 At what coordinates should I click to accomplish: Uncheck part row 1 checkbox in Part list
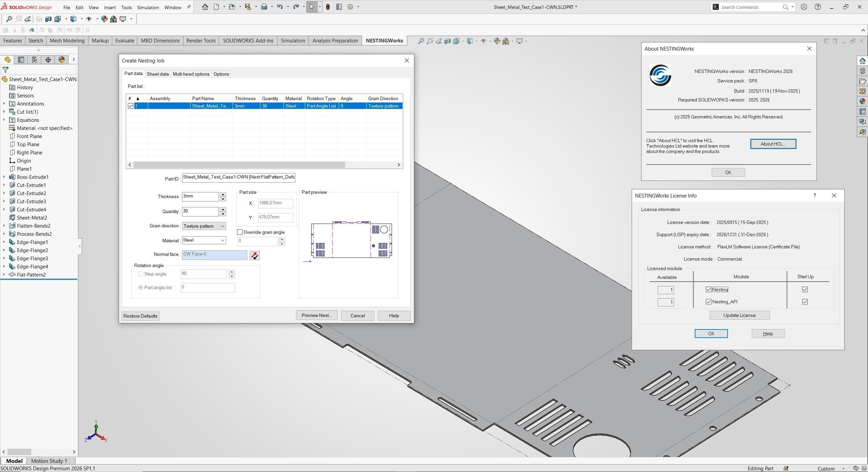[x=131, y=106]
